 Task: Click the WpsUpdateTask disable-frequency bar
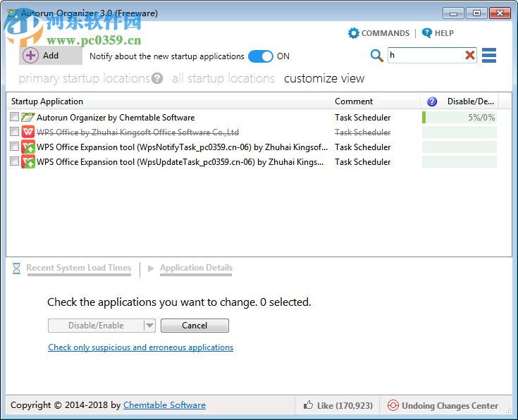click(x=460, y=162)
